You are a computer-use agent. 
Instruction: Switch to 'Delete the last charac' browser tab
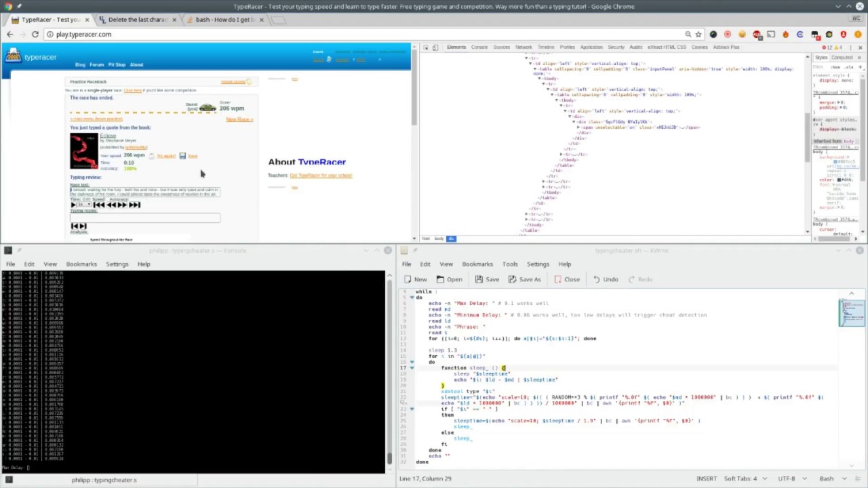tap(138, 20)
